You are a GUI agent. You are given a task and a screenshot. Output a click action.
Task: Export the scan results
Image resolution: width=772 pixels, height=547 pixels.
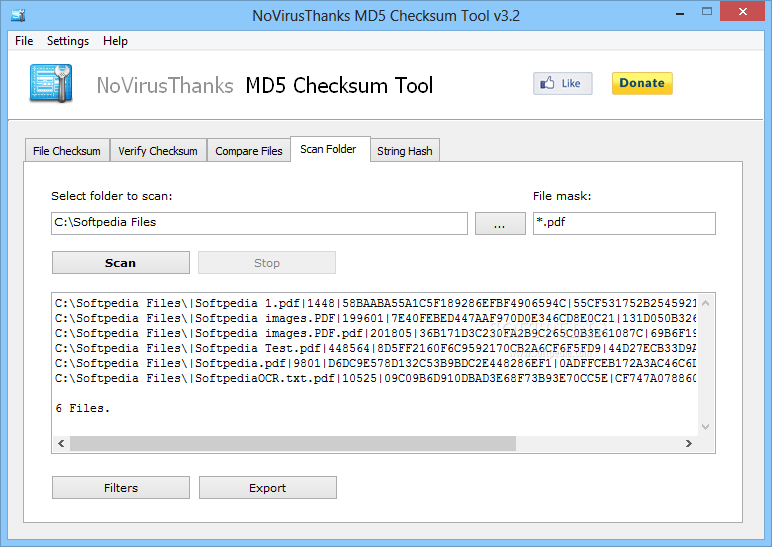(x=268, y=487)
